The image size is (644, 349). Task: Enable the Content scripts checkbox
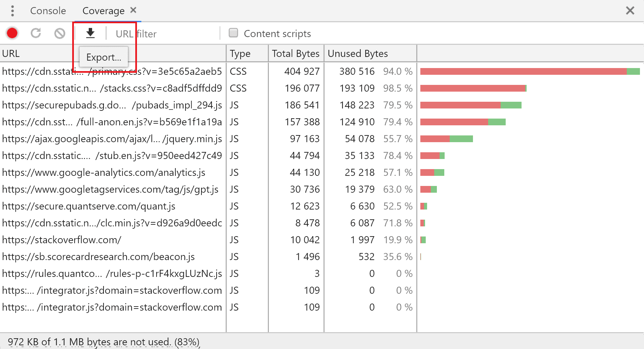(233, 33)
